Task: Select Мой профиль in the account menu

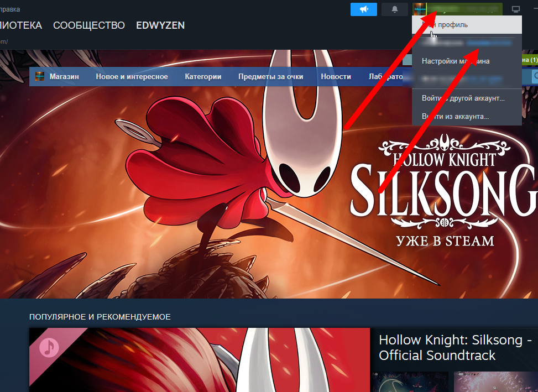Action: (467, 25)
